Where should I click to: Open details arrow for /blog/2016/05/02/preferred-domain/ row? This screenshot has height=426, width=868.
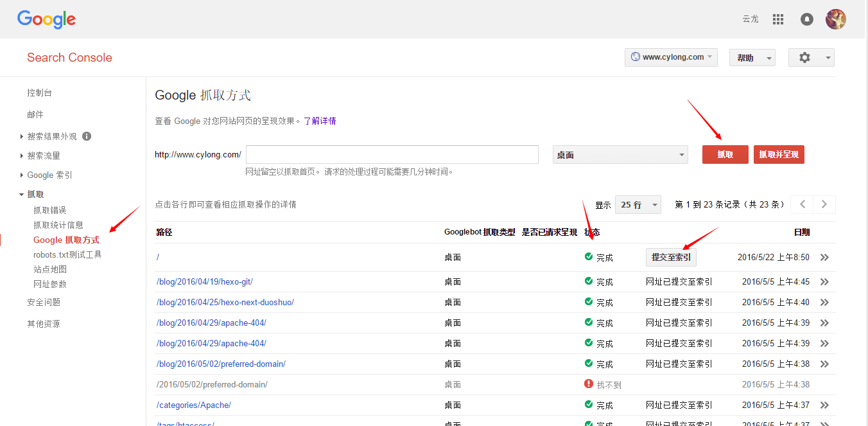pos(825,364)
